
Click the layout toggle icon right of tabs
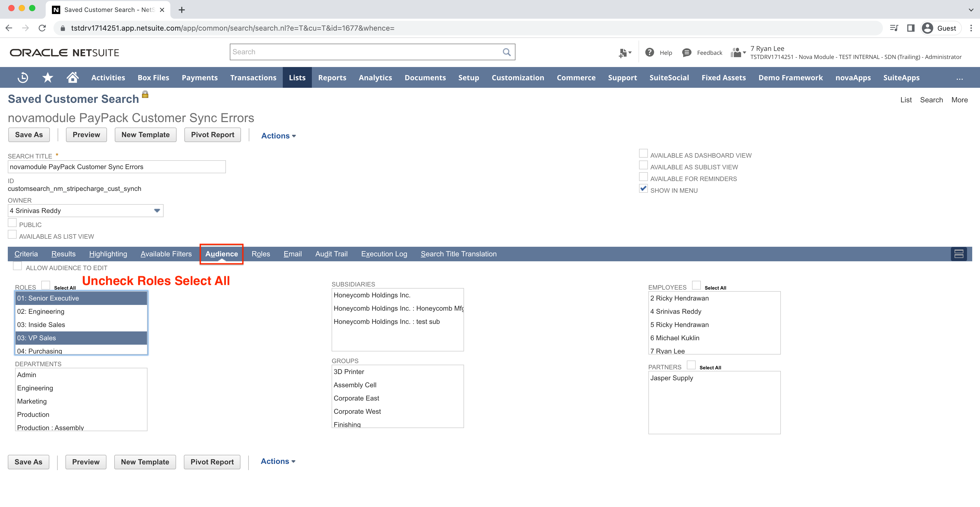click(959, 254)
